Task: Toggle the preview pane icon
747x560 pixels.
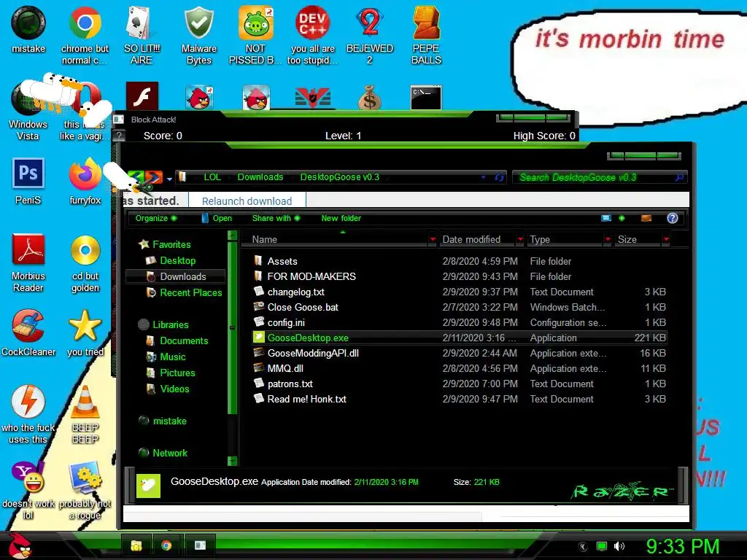Action: click(x=646, y=218)
